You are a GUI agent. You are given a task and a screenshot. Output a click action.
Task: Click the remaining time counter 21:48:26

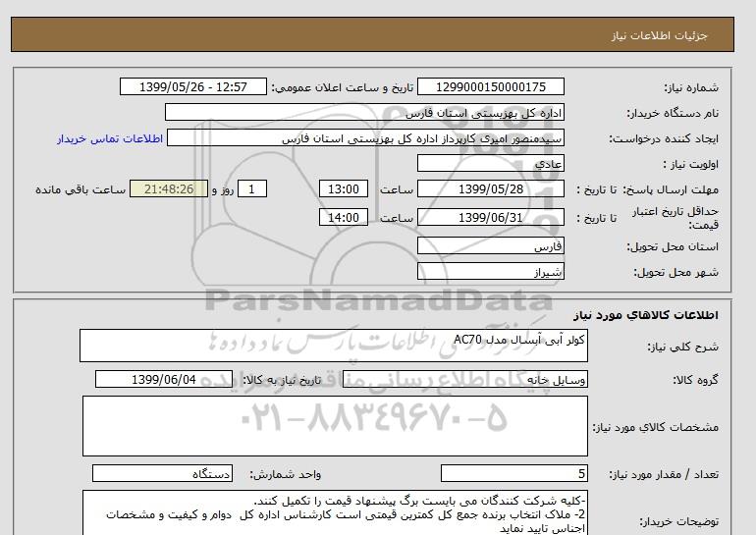point(169,188)
